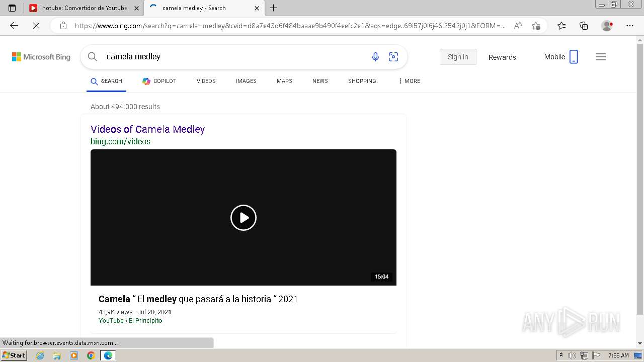Click the Microsoft Bing logo
644x362 pixels.
click(x=41, y=57)
